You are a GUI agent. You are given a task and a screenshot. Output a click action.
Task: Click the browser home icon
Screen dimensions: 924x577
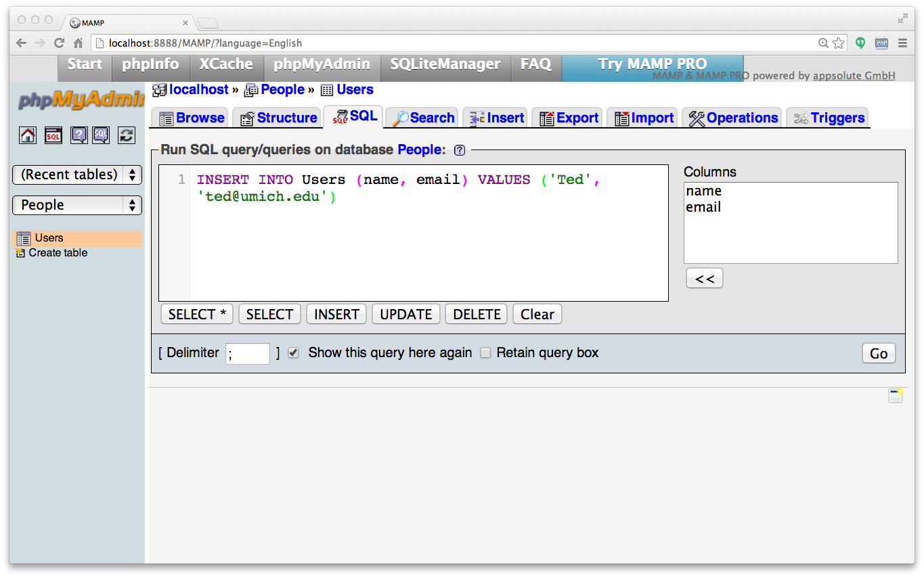pyautogui.click(x=79, y=43)
